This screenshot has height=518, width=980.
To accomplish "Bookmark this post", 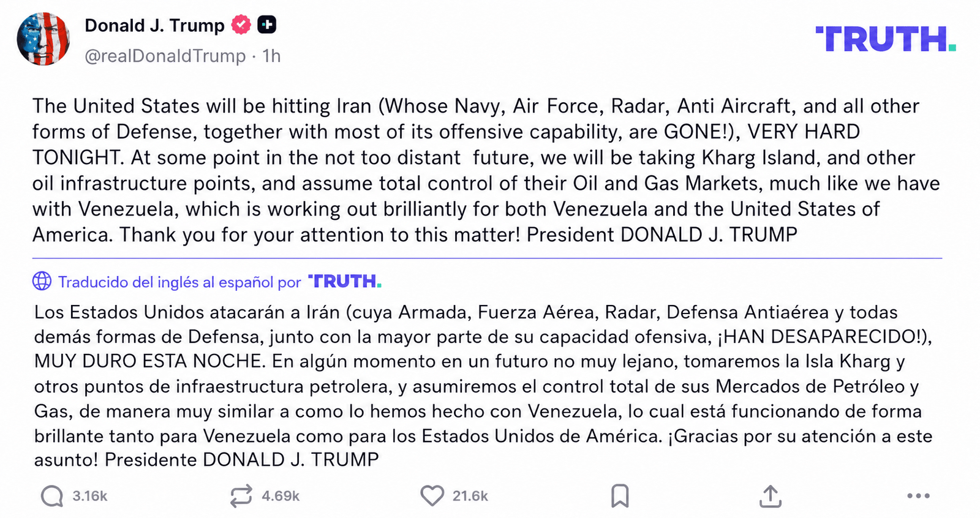I will [x=620, y=496].
